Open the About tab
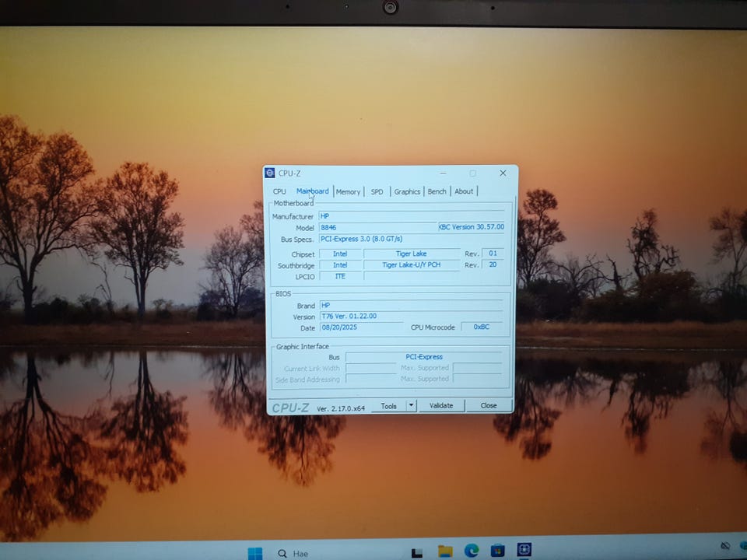 (x=464, y=191)
